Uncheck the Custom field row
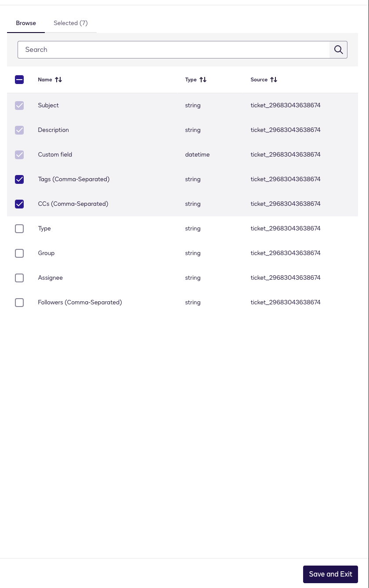369x588 pixels. (19, 154)
